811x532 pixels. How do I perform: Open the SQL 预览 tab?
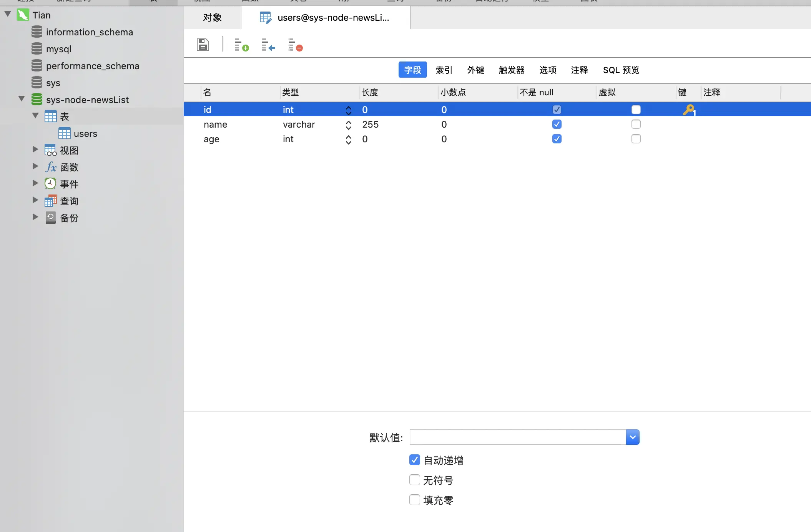621,70
